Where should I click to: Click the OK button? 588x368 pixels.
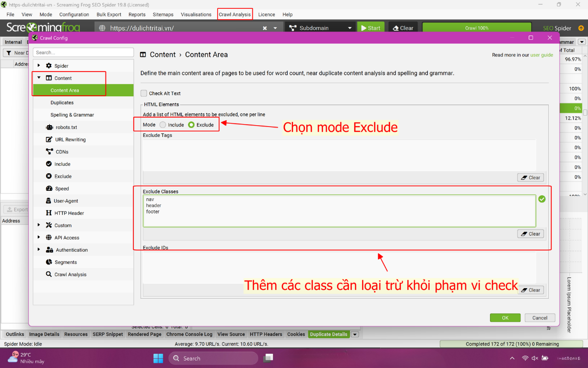pyautogui.click(x=505, y=318)
